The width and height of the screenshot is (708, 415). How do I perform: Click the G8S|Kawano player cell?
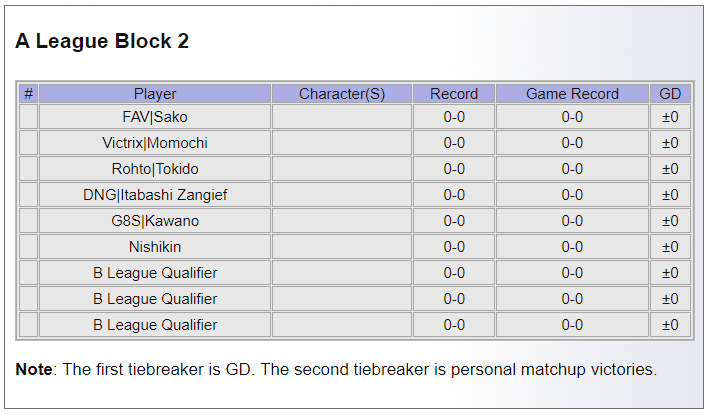point(155,221)
